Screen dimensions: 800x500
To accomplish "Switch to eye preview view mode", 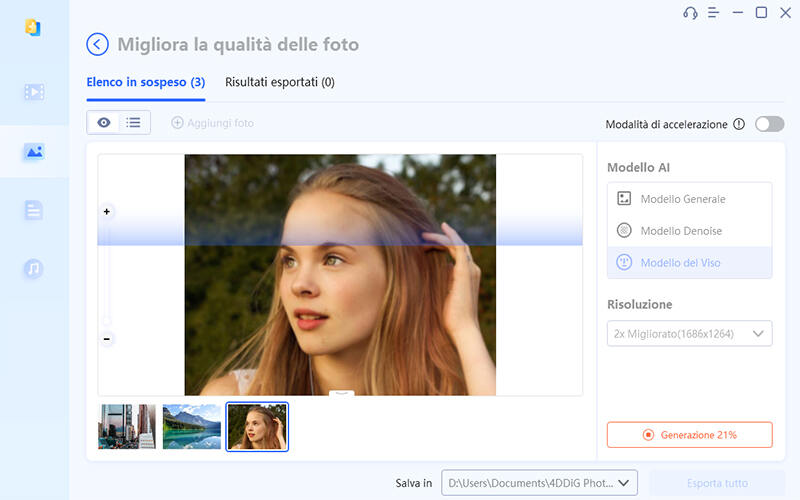I will [x=104, y=123].
